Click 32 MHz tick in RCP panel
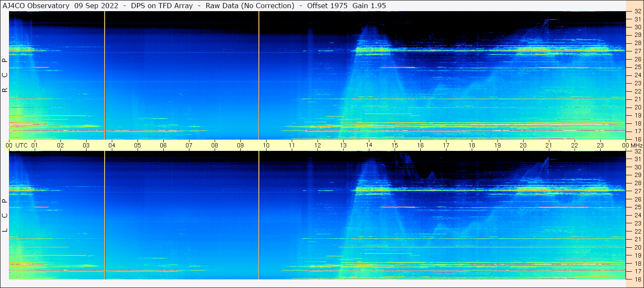 [x=638, y=12]
